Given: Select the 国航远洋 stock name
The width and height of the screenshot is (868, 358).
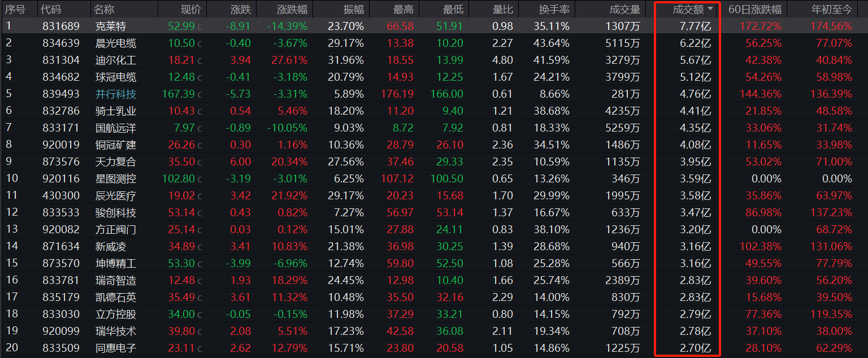Looking at the screenshot, I should pos(116,128).
